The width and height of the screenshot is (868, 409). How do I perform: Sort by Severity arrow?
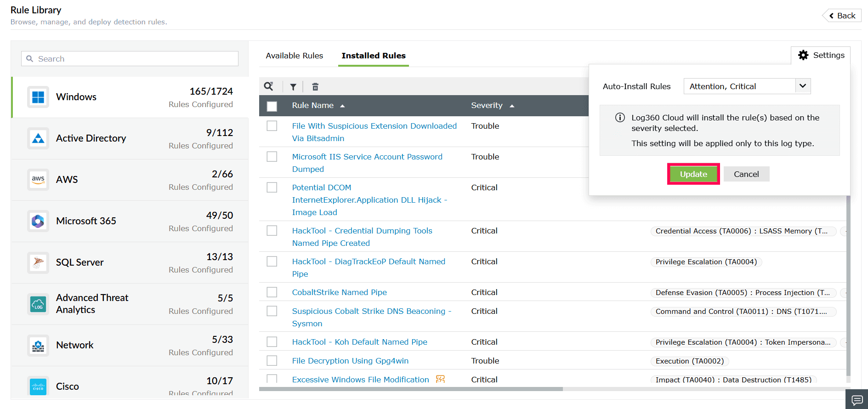coord(512,106)
